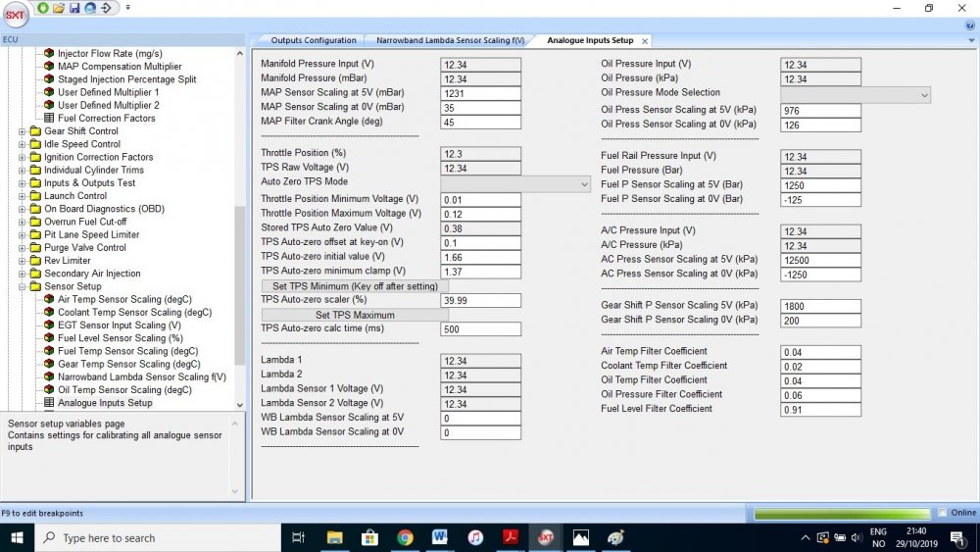
Task: Click the SXT application menu button
Action: click(x=16, y=16)
